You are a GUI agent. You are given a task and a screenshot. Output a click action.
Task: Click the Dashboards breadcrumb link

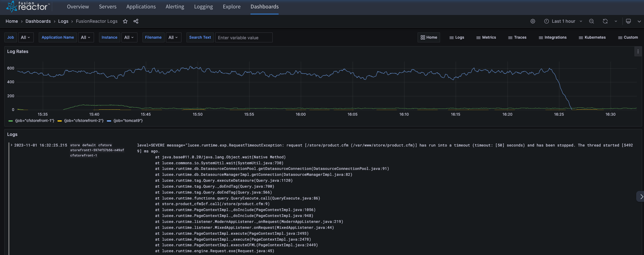point(38,21)
